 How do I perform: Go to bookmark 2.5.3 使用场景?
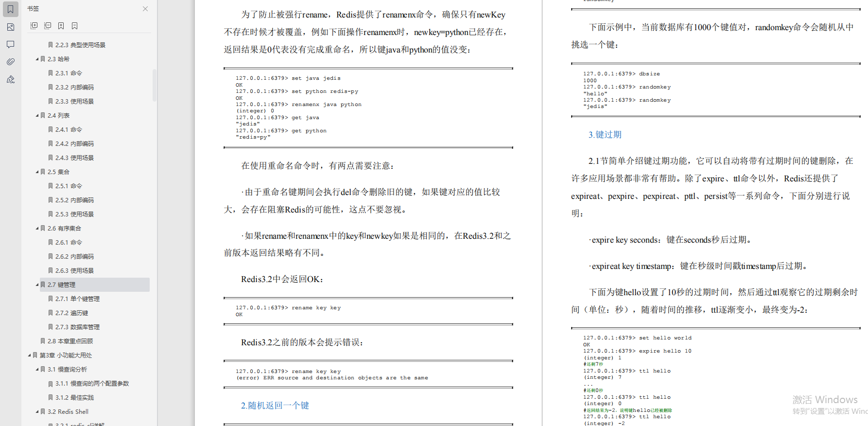74,214
